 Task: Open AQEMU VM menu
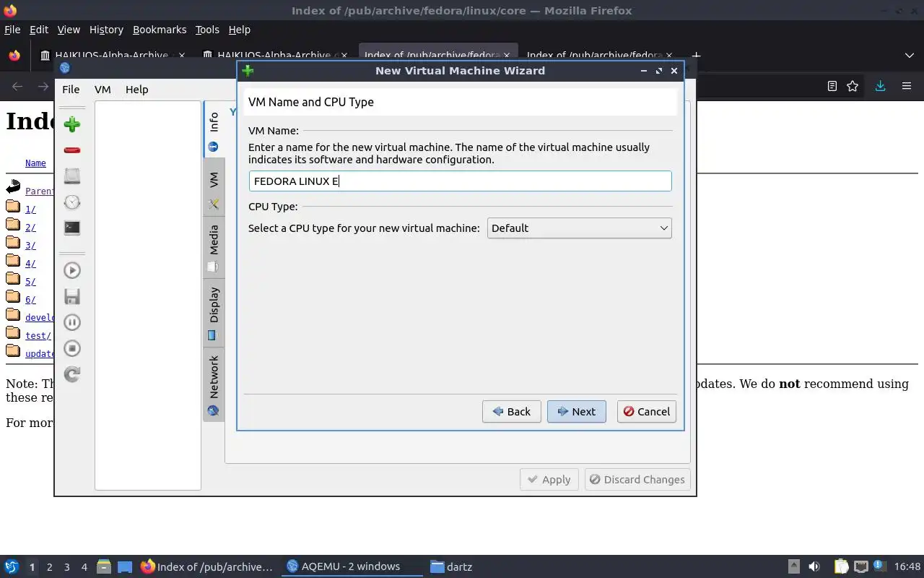click(103, 90)
